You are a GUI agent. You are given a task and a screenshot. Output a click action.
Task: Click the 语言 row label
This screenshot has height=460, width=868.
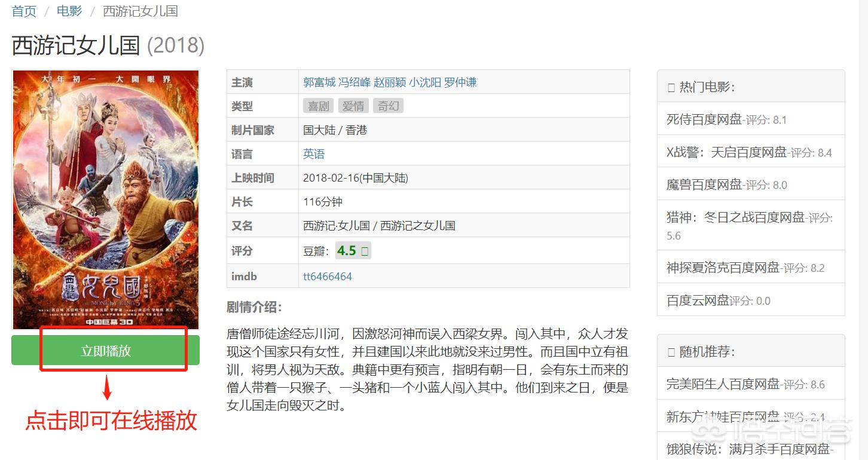[x=242, y=154]
